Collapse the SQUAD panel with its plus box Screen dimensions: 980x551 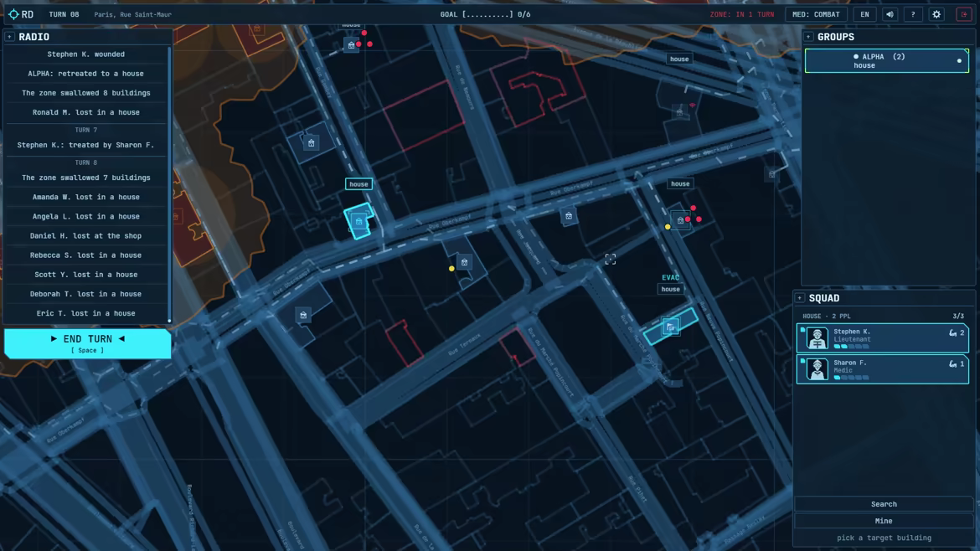click(x=800, y=298)
